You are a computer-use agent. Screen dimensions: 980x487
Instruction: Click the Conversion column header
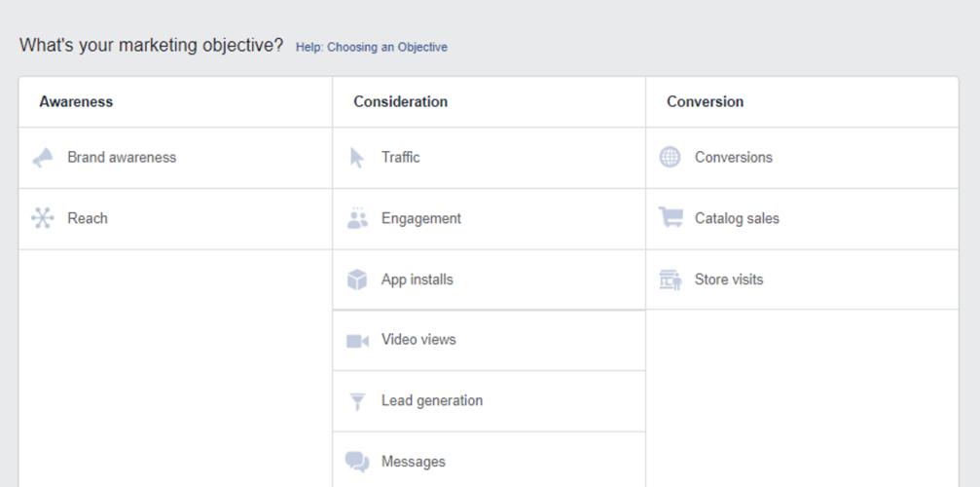point(705,102)
